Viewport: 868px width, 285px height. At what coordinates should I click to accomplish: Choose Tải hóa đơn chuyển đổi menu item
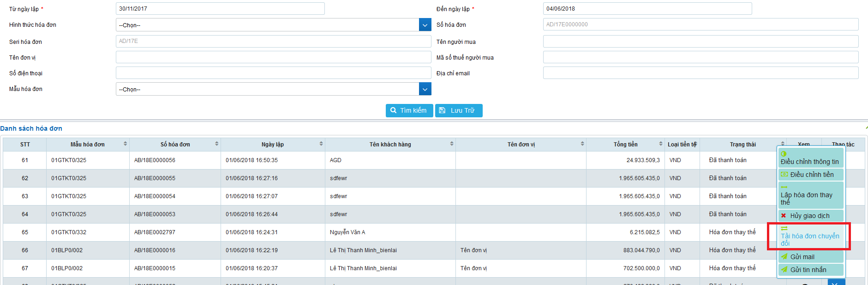[810, 236]
